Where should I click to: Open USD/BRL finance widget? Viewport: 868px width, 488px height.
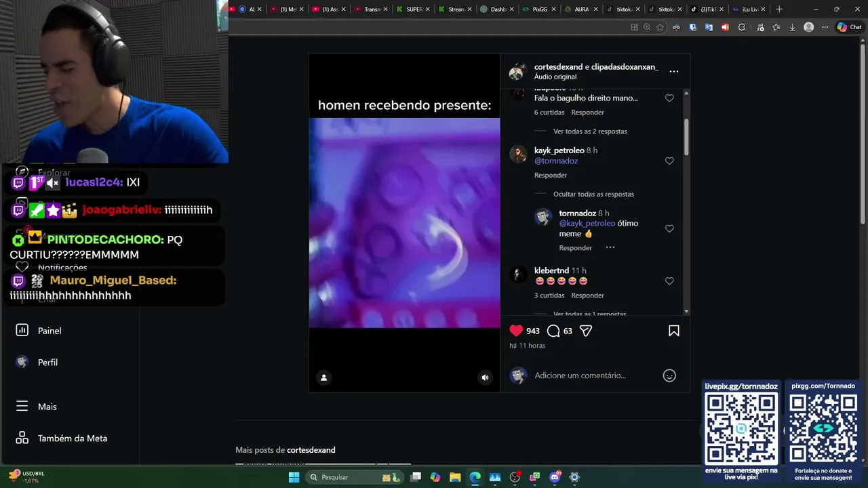click(27, 476)
